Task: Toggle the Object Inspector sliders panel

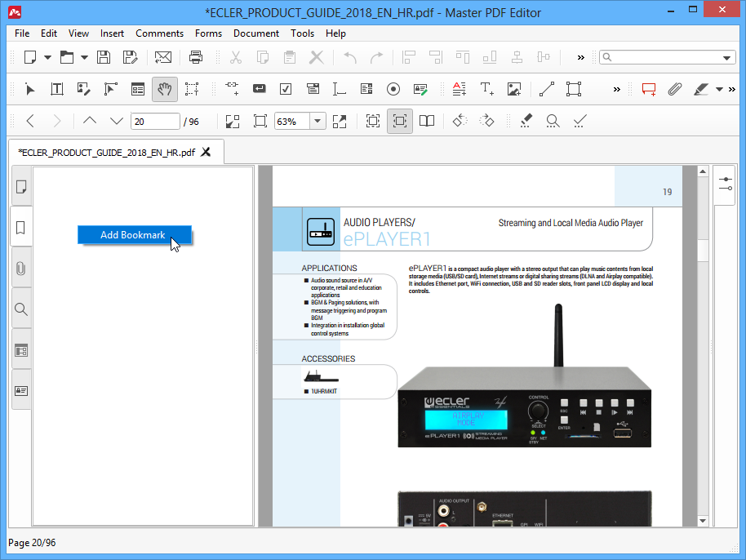Action: 726,184
